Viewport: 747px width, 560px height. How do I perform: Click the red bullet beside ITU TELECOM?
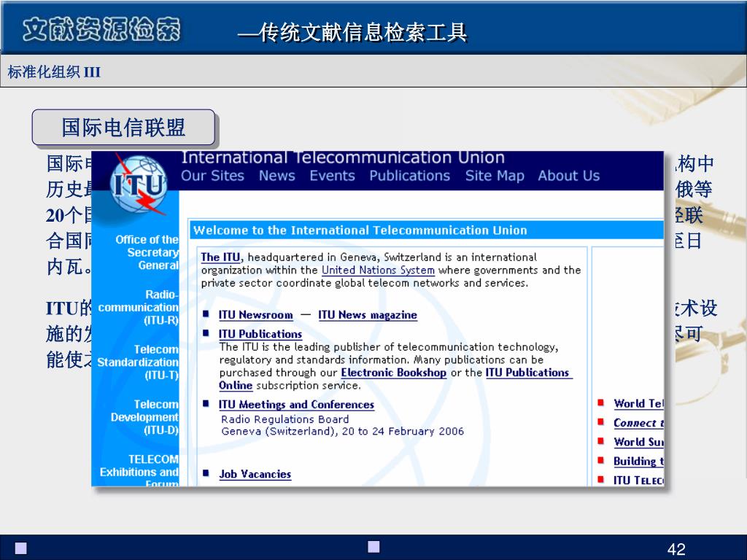pyautogui.click(x=601, y=479)
